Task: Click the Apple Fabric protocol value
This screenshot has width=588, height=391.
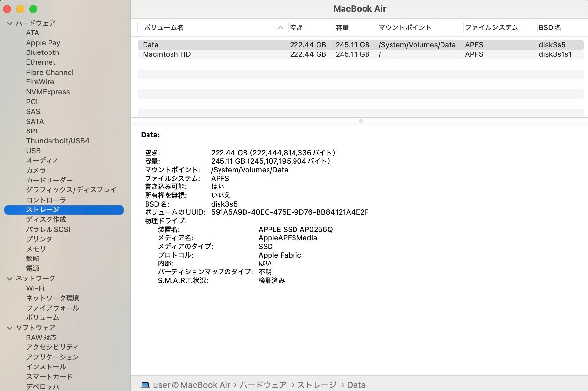Action: tap(280, 255)
